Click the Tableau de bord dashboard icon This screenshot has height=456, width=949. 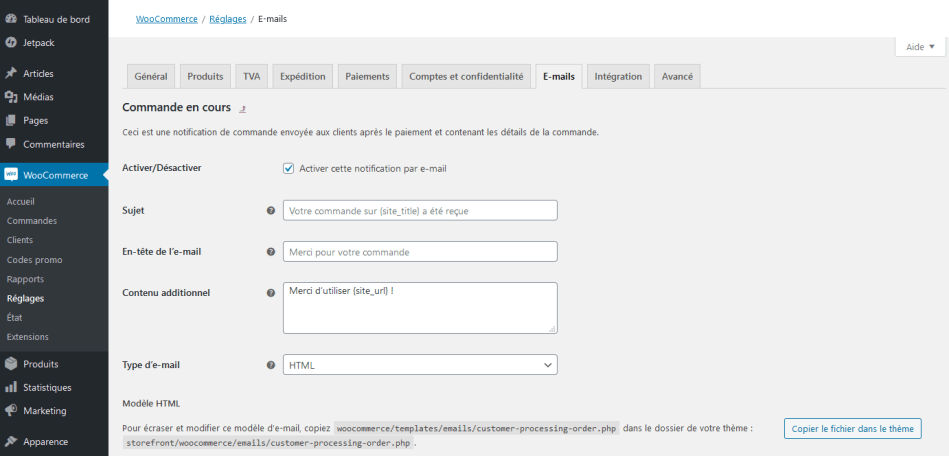(11, 19)
